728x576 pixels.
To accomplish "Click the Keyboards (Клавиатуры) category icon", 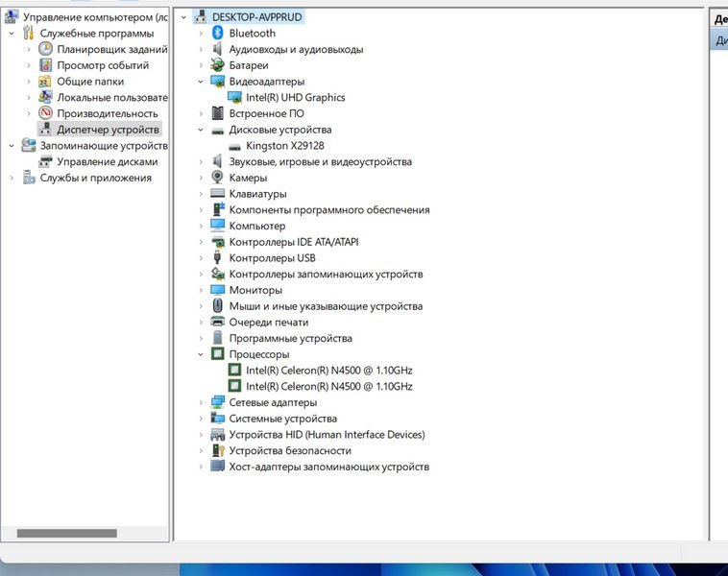I will pos(217,194).
